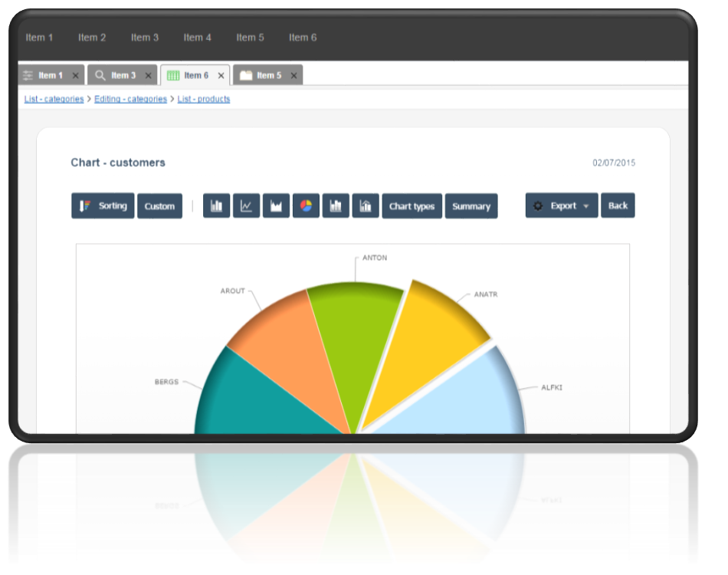Screen dimensions: 728x575
Task: Pick the stacked bar chart icon
Action: 336,205
